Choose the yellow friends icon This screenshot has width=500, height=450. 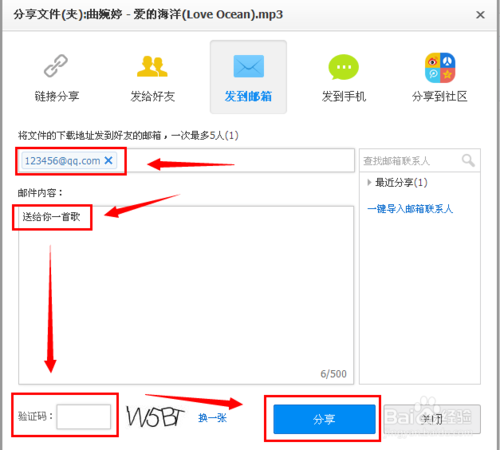click(x=152, y=66)
